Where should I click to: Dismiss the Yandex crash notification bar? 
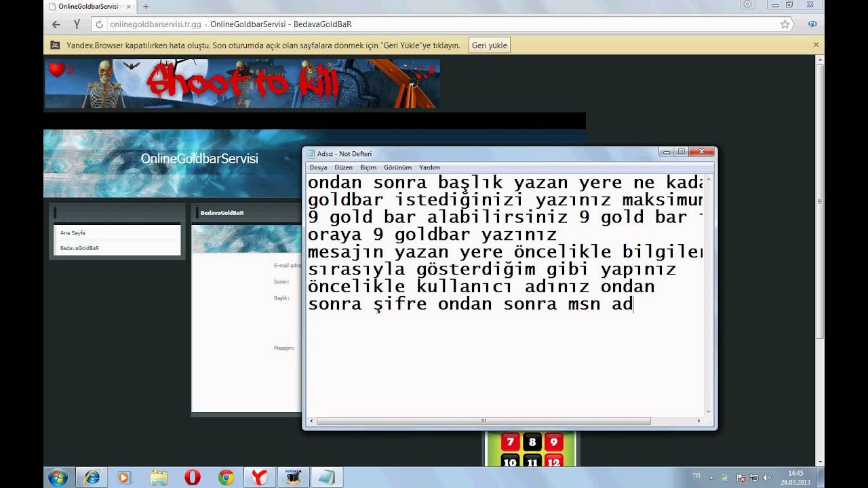(x=816, y=45)
